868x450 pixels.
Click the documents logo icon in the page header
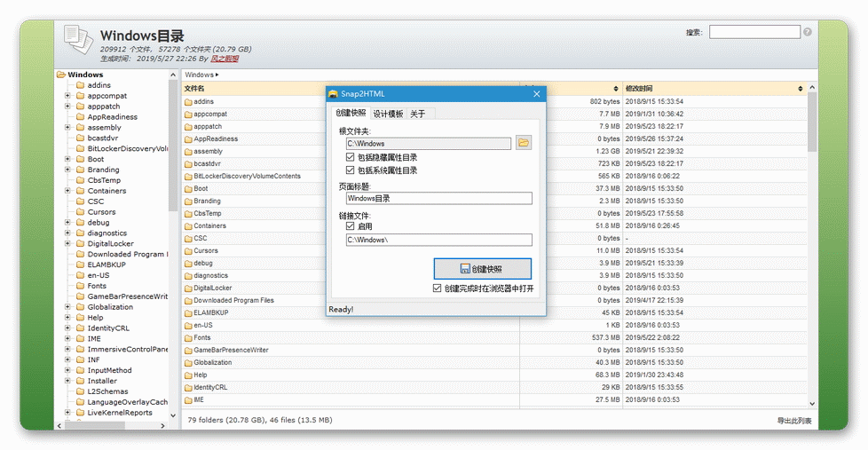[78, 40]
